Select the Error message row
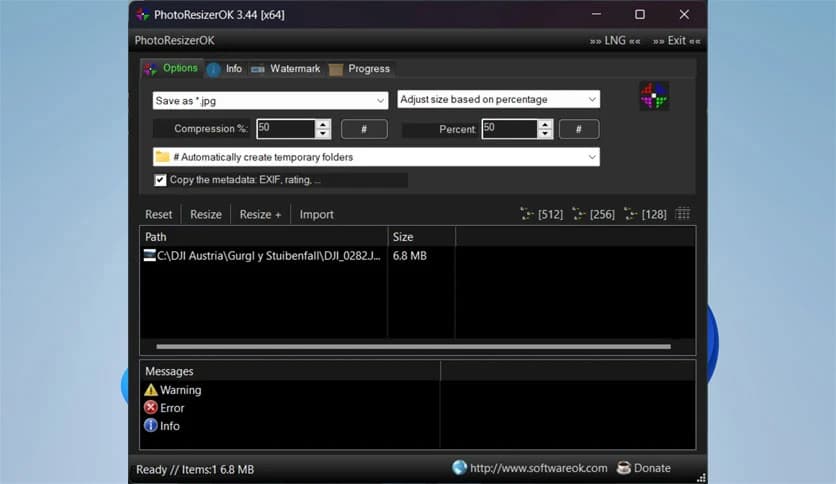Screen dimensions: 836x484 tap(164, 408)
